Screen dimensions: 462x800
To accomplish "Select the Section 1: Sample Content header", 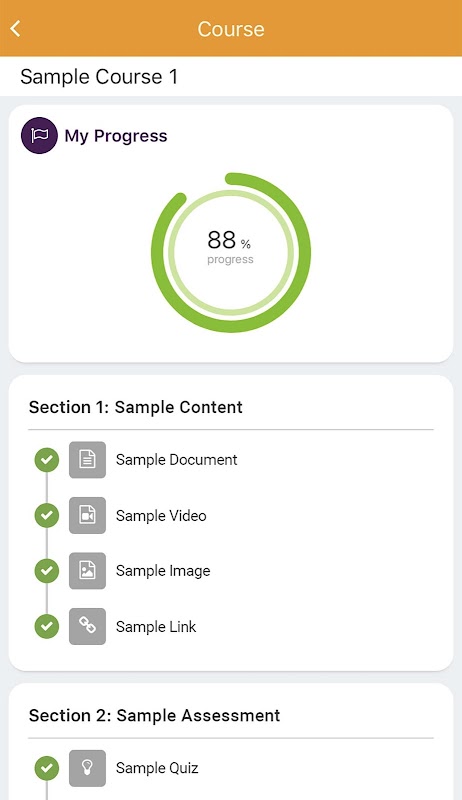I will pyautogui.click(x=136, y=407).
